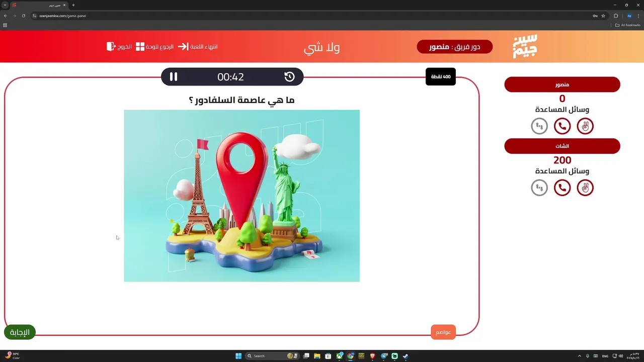
Task: Open the weather widget in taskbar
Action: [x=13, y=356]
